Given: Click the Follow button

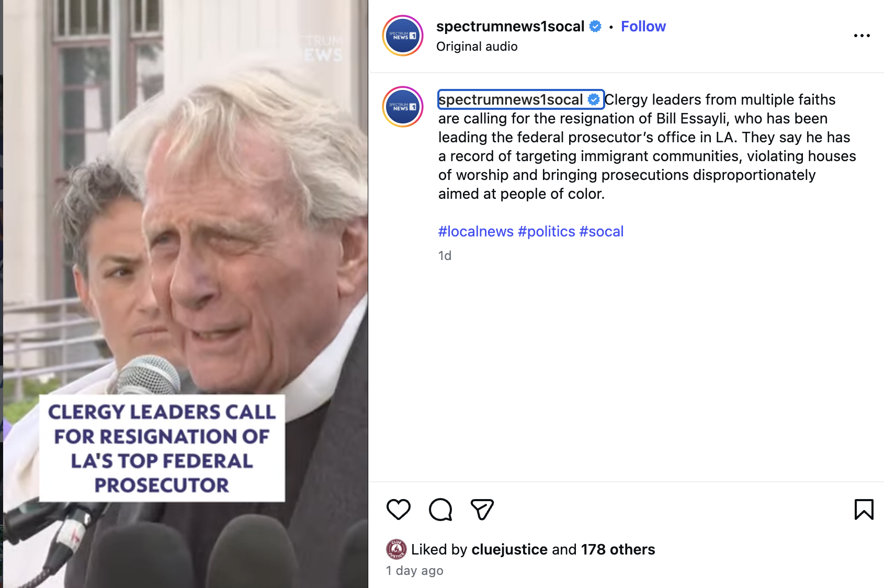Looking at the screenshot, I should (643, 26).
